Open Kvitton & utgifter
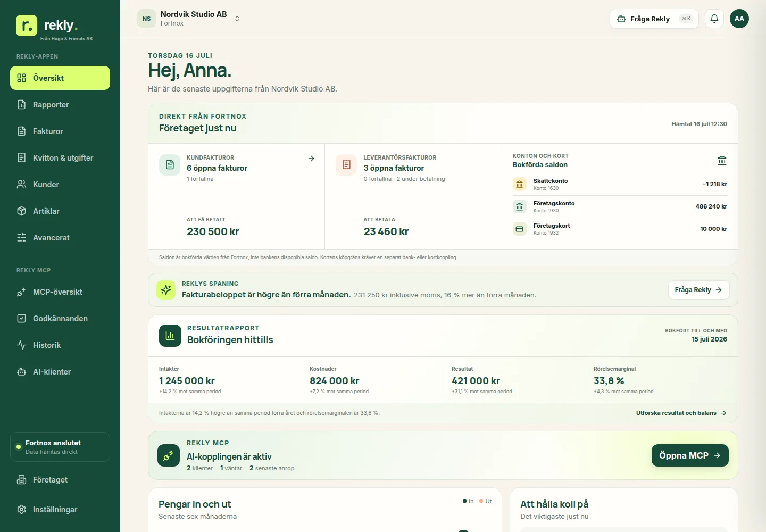 (x=60, y=158)
